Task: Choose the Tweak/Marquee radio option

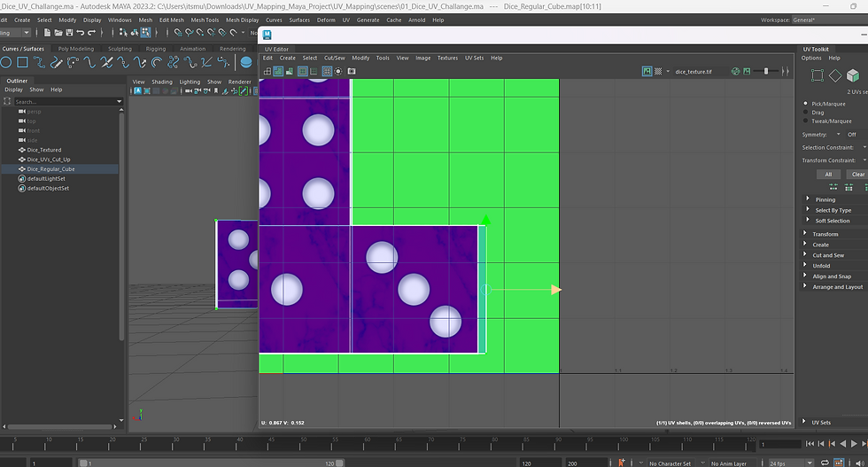Action: coord(805,121)
